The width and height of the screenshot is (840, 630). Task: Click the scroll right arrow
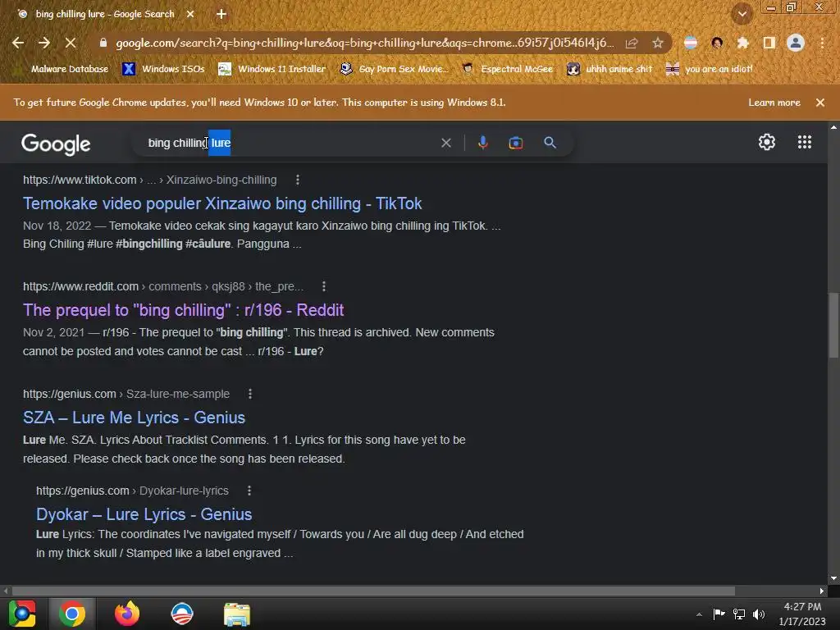[822, 591]
